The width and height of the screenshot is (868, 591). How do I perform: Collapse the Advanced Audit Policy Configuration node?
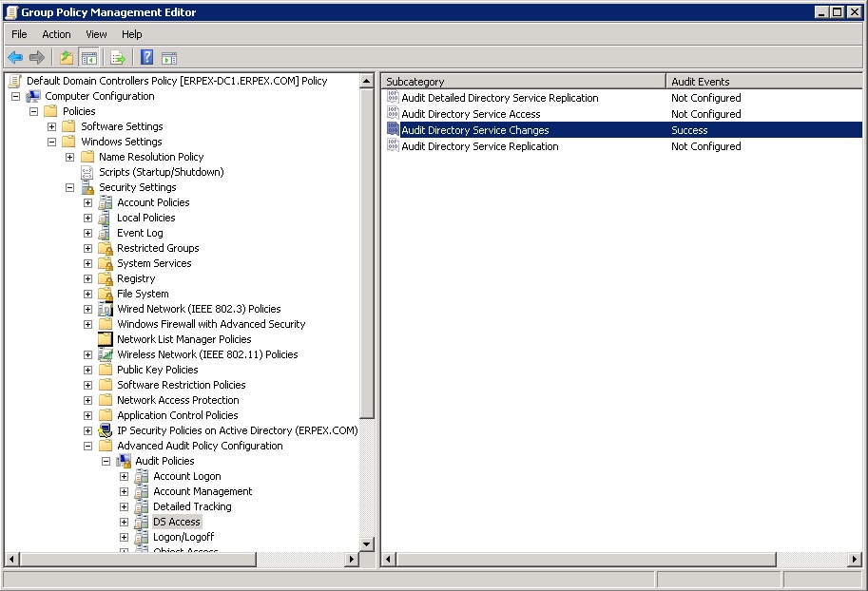coord(87,446)
